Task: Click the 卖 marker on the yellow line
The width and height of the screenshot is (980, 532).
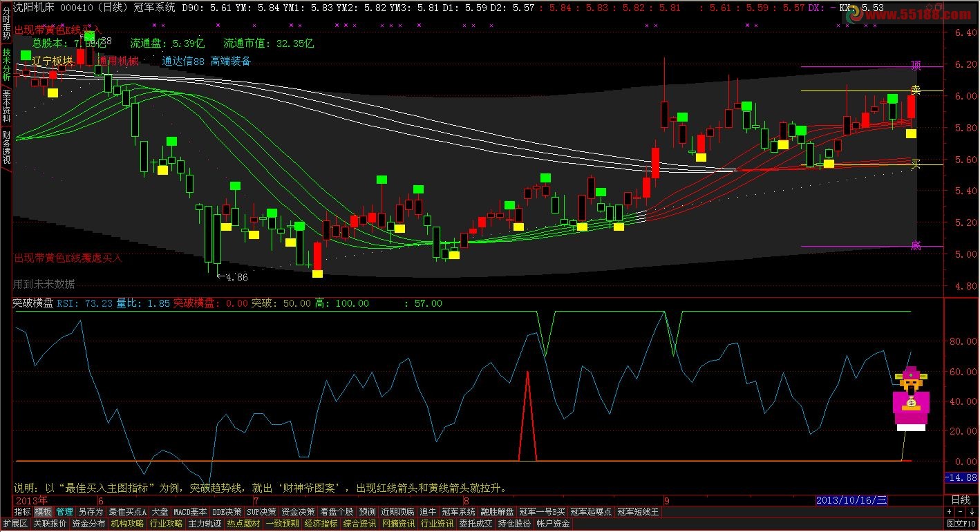Action: (916, 90)
